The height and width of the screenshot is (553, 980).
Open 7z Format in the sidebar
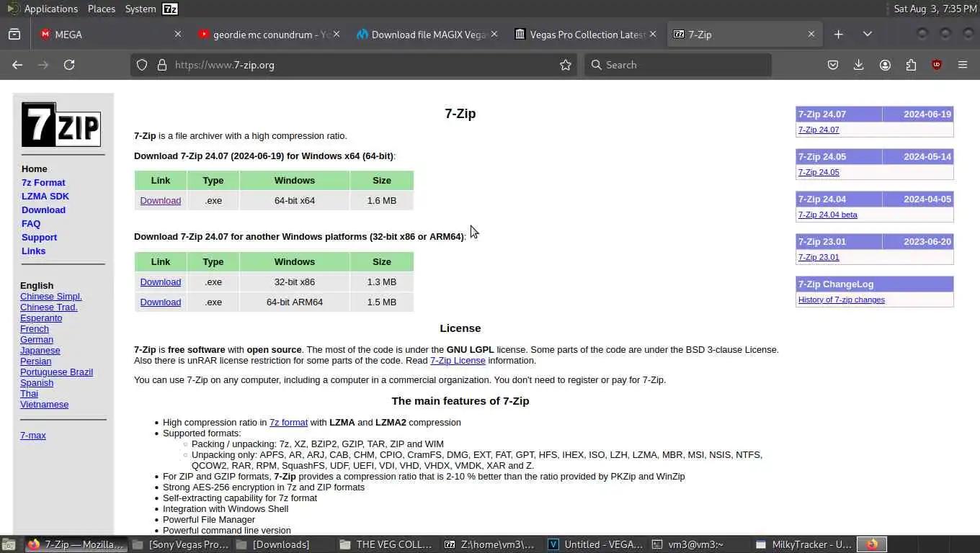pyautogui.click(x=43, y=182)
